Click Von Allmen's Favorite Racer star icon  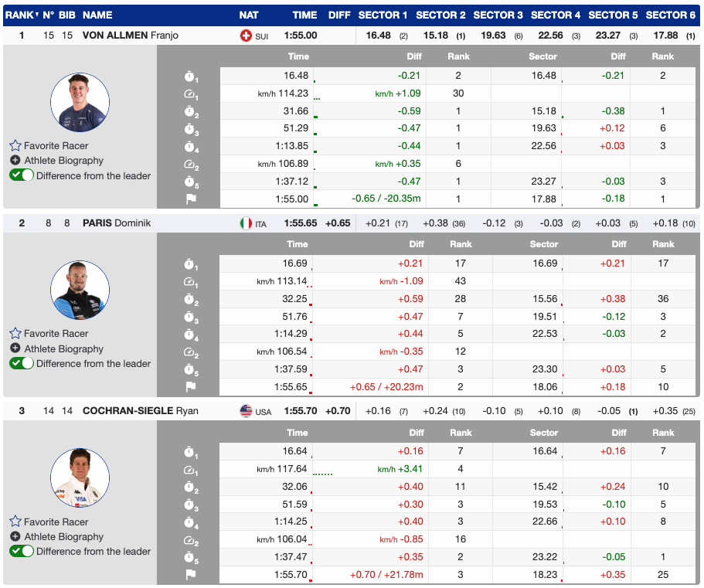pos(15,145)
